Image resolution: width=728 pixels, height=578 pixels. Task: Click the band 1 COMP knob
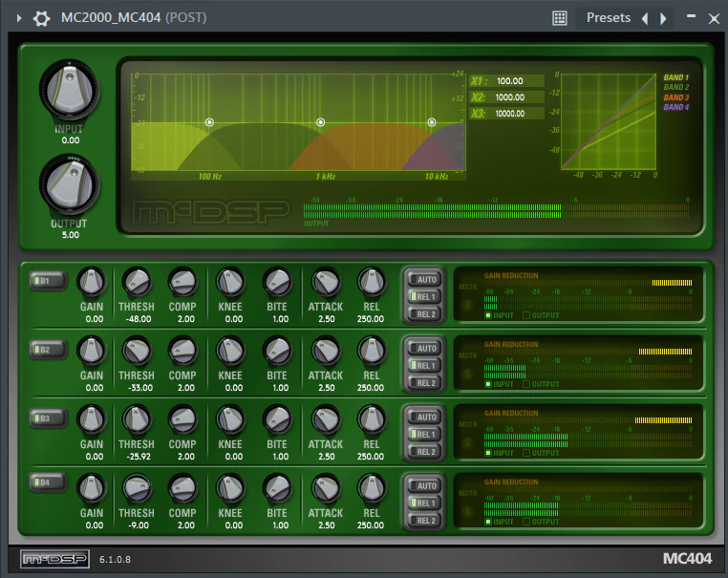pos(182,282)
